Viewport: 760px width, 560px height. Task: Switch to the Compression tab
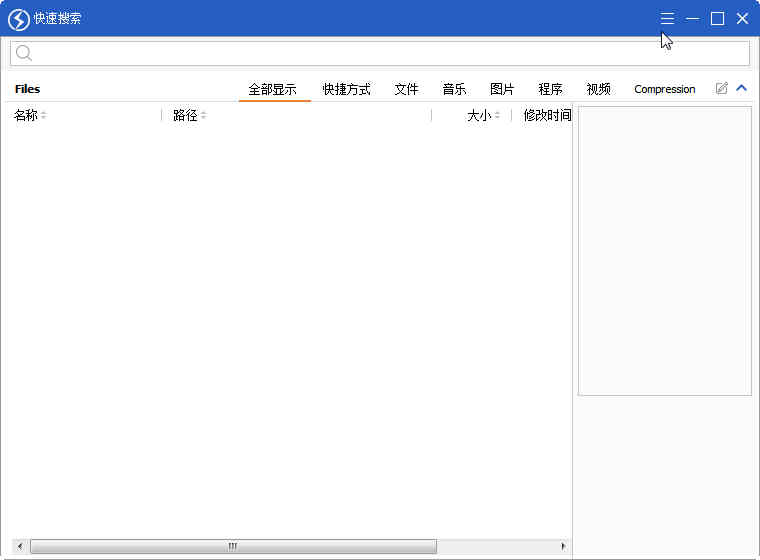[665, 89]
